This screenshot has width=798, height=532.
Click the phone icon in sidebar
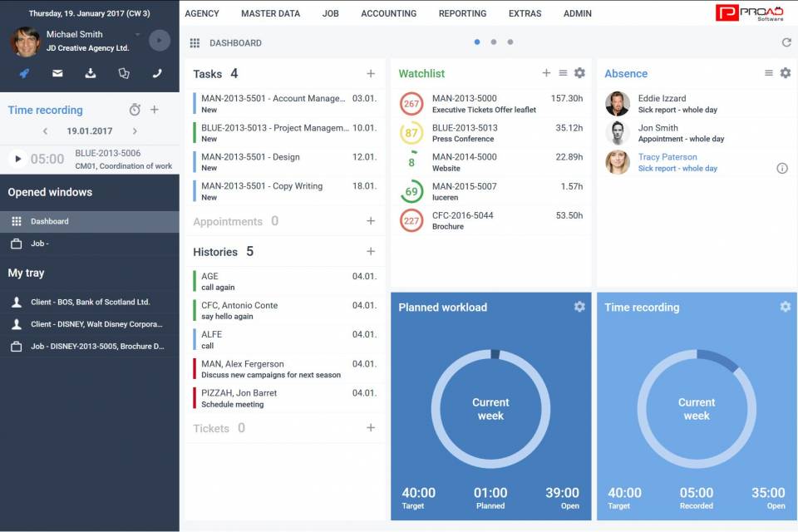[x=157, y=73]
